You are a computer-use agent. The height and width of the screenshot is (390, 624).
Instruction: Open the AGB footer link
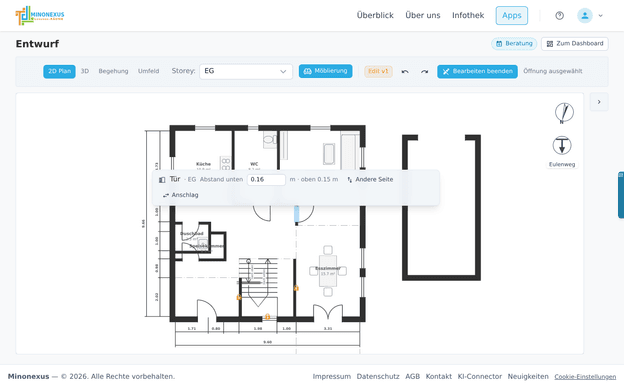click(x=412, y=376)
